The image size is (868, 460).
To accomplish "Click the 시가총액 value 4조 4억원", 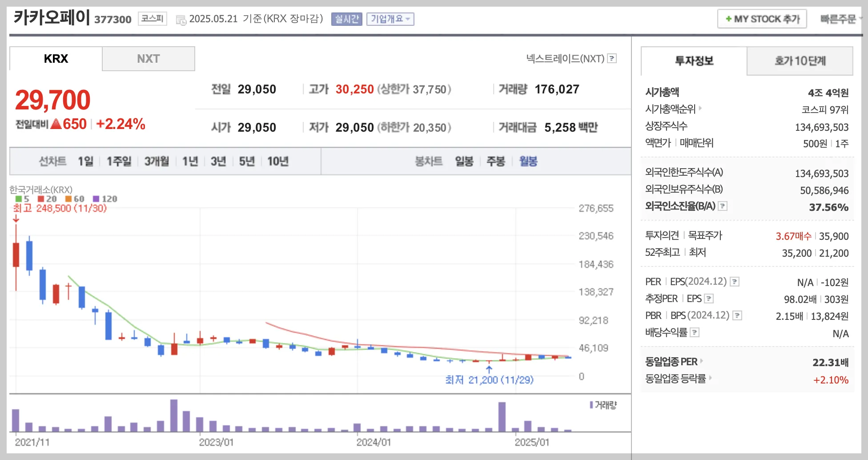I will [828, 93].
